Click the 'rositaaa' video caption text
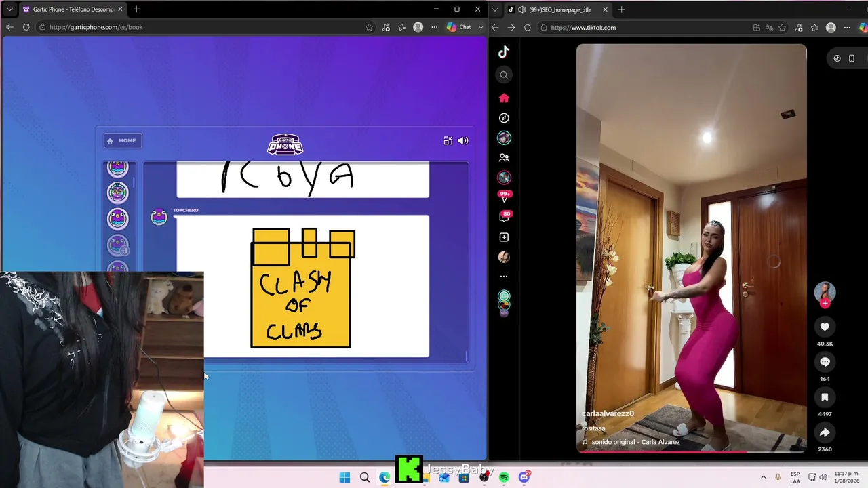Viewport: 868px width, 488px height. click(x=593, y=428)
